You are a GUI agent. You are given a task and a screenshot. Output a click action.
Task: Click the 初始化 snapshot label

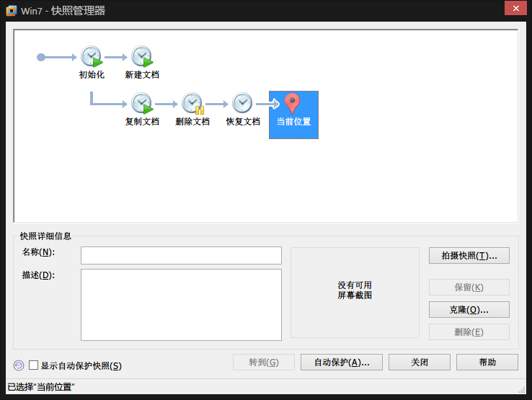92,75
